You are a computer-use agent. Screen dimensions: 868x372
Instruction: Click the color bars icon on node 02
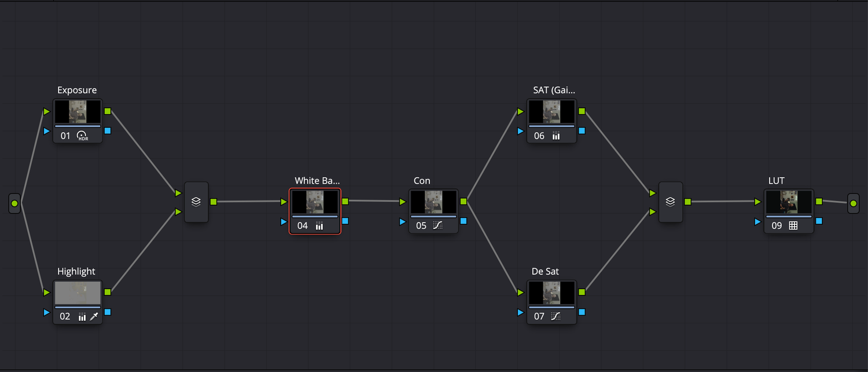[x=82, y=317]
